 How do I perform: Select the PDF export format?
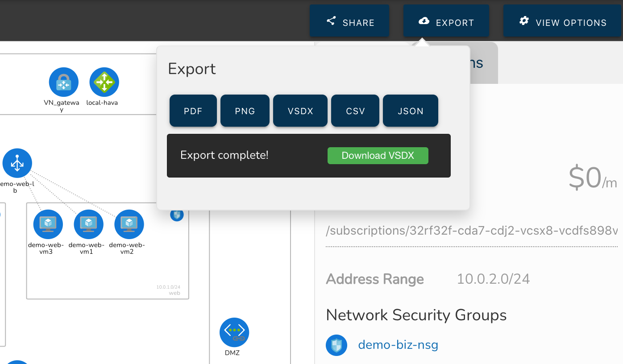(193, 111)
